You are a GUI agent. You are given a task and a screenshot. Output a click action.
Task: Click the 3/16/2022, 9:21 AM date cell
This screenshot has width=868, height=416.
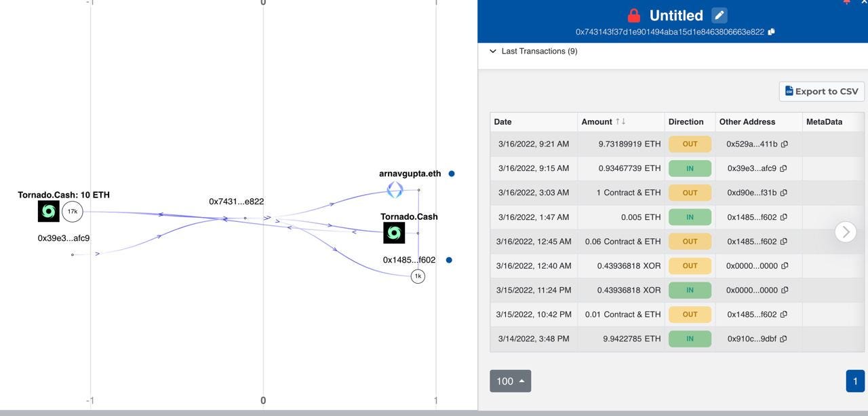coord(534,144)
